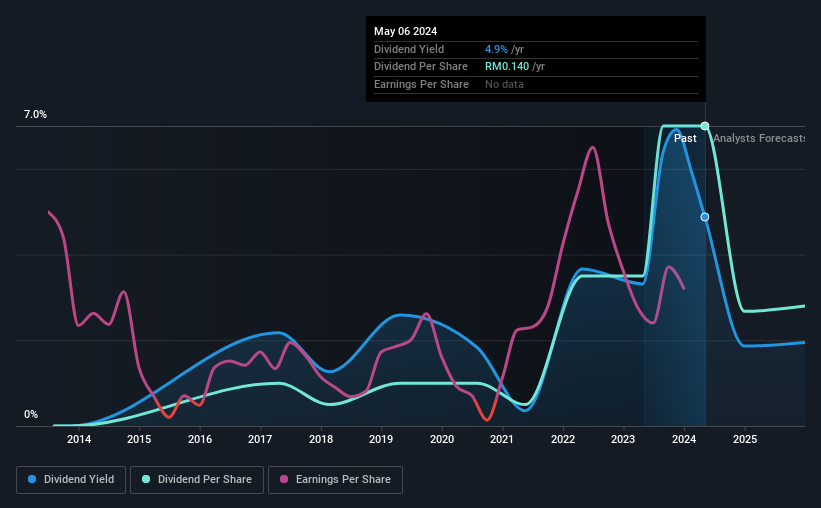Screen dimensions: 821x508
Task: Toggle the Dividend Yield legend button
Action: [x=71, y=480]
